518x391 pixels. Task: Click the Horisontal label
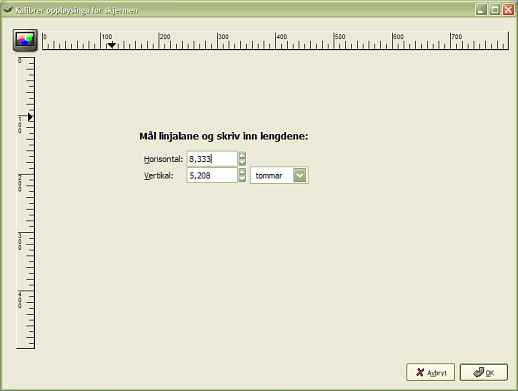pyautogui.click(x=163, y=159)
